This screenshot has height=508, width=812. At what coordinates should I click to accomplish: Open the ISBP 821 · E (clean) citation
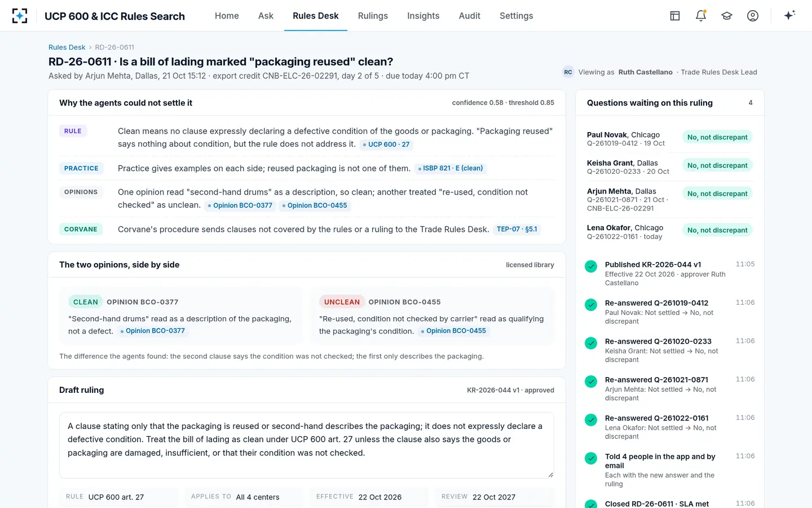(451, 168)
